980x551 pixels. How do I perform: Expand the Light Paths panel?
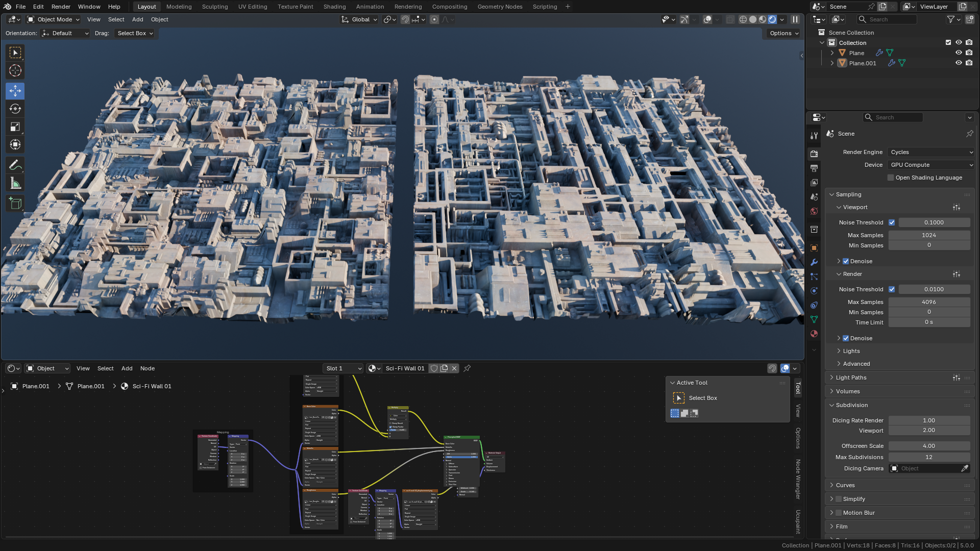pos(851,378)
